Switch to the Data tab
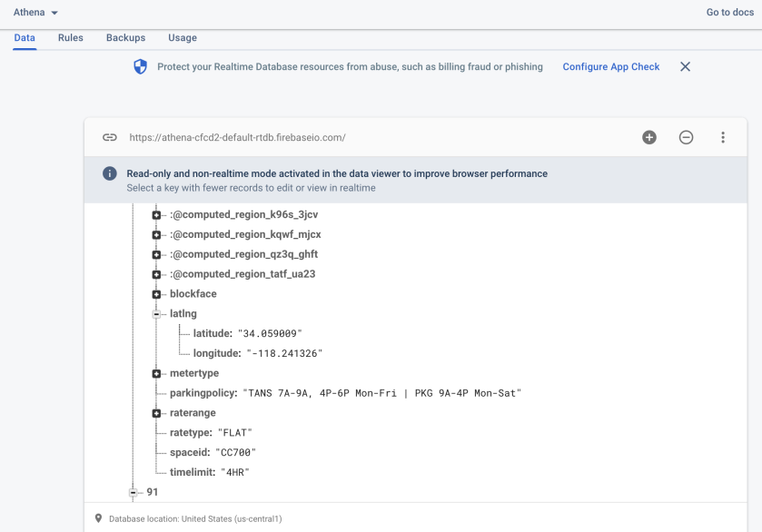762x532 pixels. click(25, 38)
